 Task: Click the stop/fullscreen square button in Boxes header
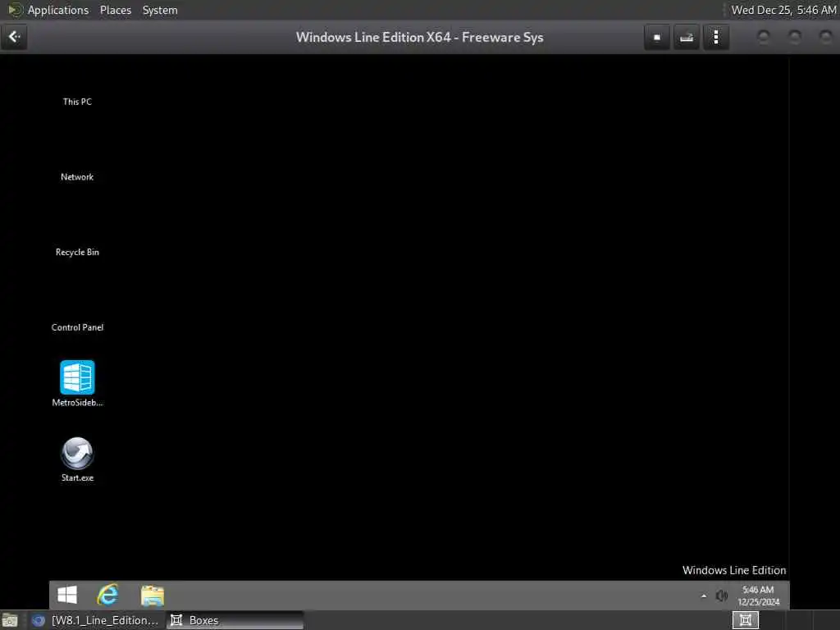(x=657, y=38)
